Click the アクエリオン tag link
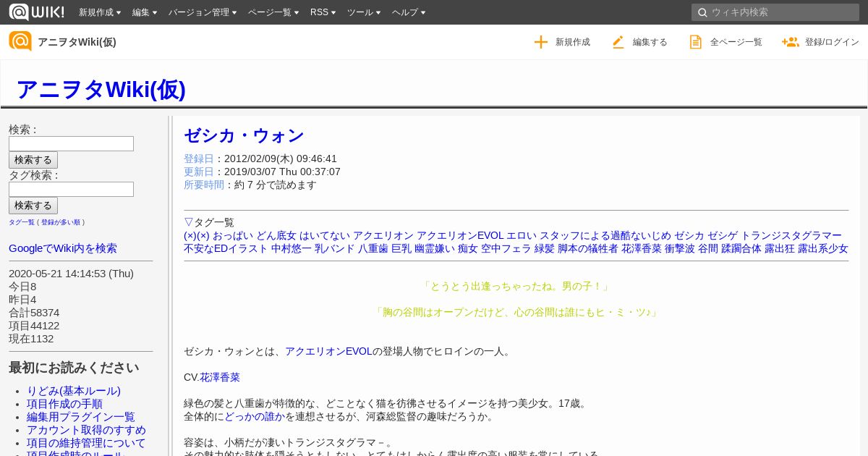Image resolution: width=868 pixels, height=456 pixels. pyautogui.click(x=383, y=235)
